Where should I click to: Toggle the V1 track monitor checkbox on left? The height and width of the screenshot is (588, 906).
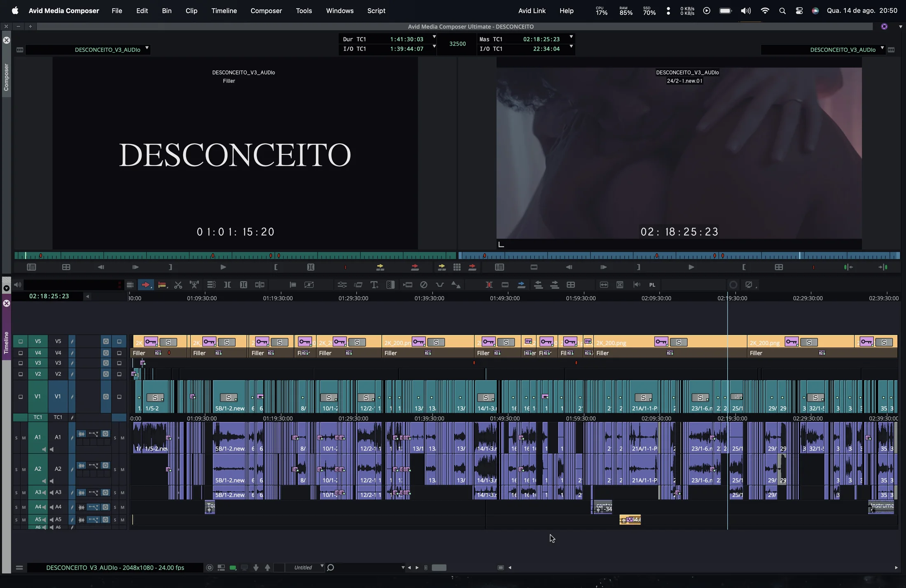click(20, 397)
